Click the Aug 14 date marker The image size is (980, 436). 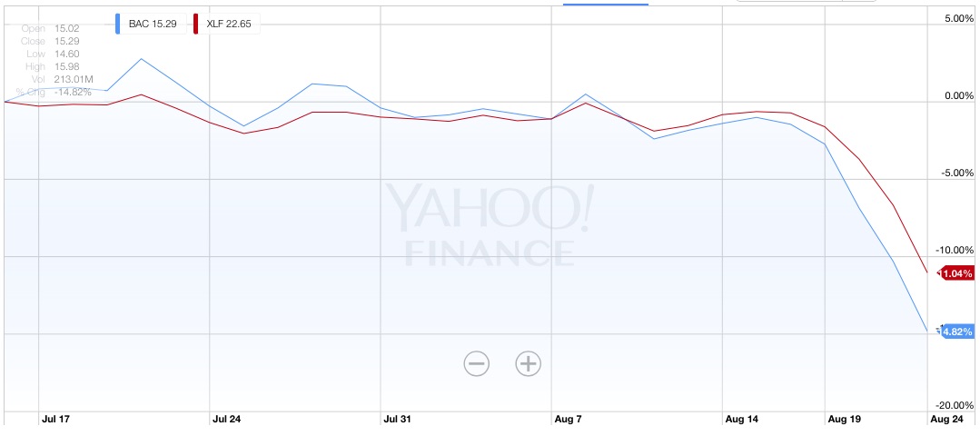coord(740,420)
